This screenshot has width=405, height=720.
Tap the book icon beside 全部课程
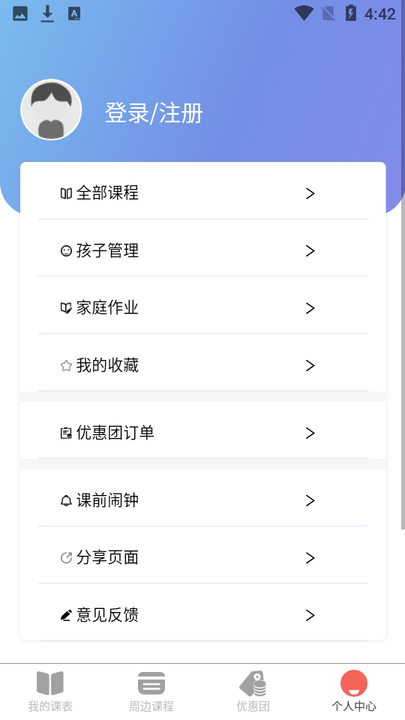[66, 193]
